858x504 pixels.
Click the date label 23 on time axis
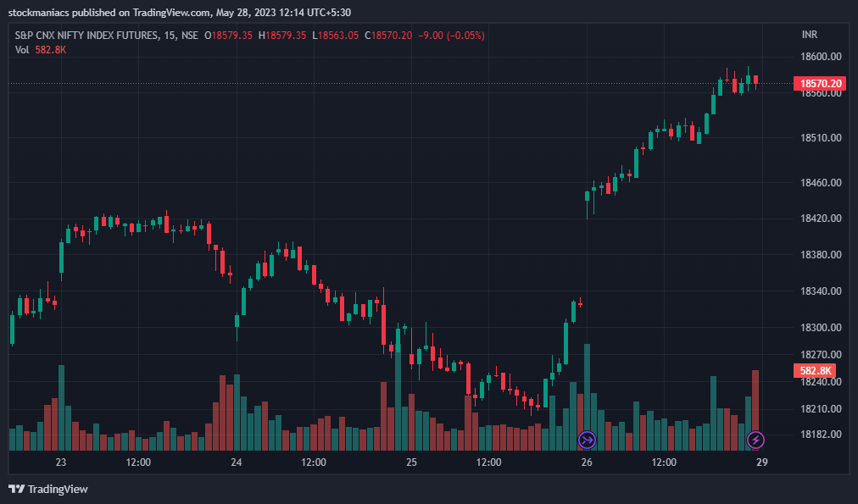[x=61, y=462]
